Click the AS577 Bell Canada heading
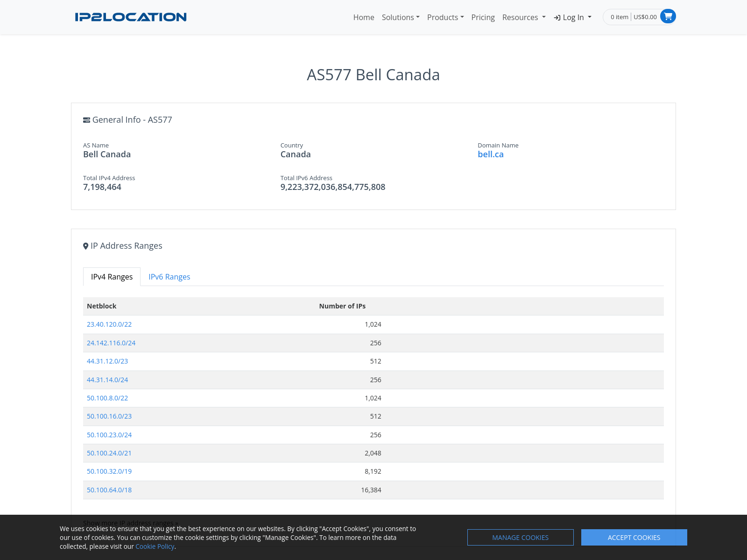The image size is (747, 560). (x=373, y=75)
